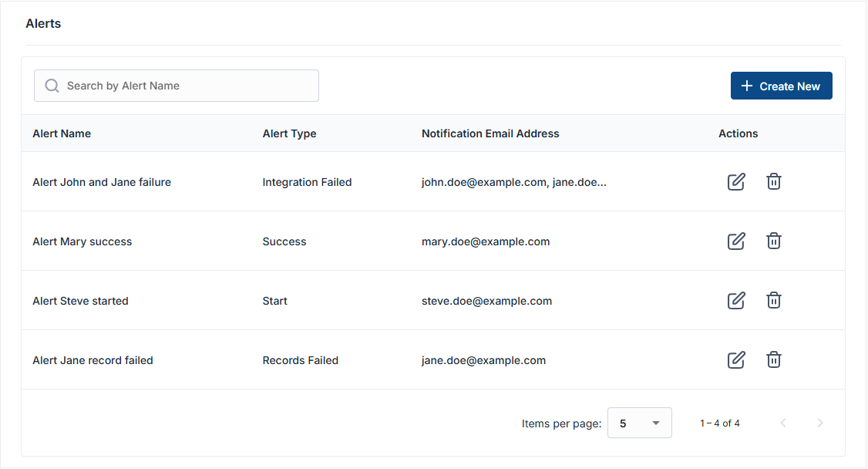Edit the Alert Mary success entry
This screenshot has height=469, width=868.
coord(736,241)
